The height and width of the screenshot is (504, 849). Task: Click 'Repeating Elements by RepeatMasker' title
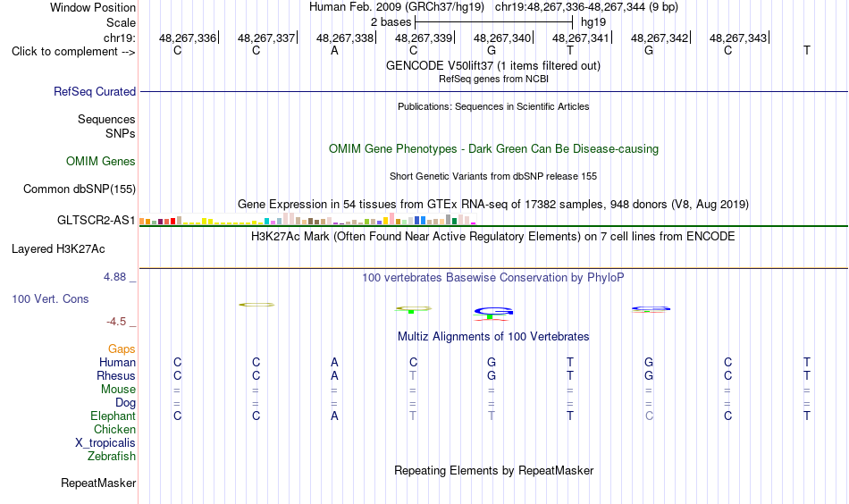pyautogui.click(x=493, y=471)
